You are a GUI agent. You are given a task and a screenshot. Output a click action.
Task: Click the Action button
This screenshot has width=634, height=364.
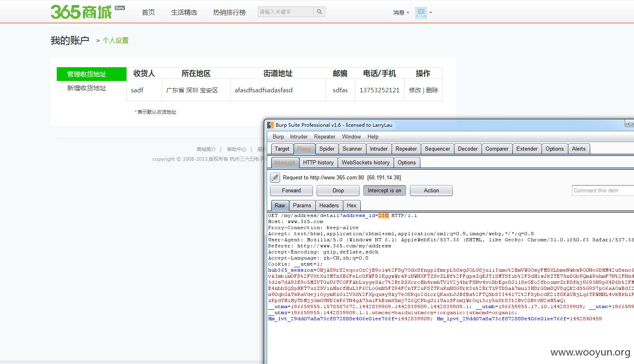431,191
